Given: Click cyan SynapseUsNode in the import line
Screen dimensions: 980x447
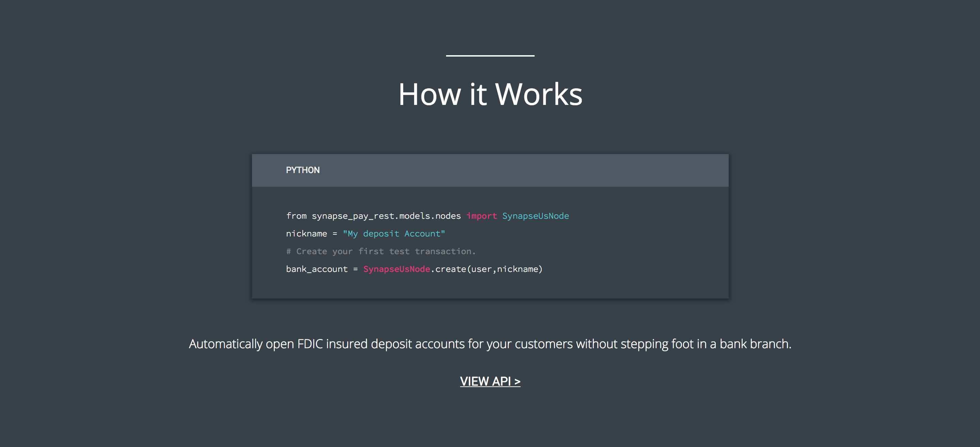Looking at the screenshot, I should tap(535, 216).
